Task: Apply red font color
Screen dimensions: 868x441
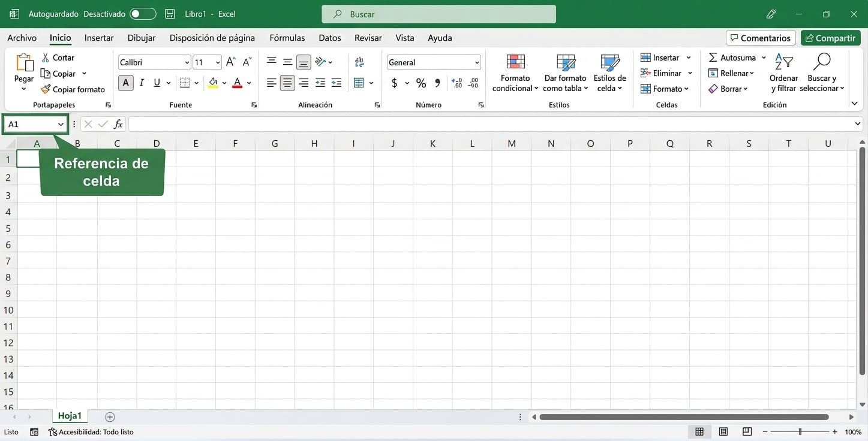Action: pos(238,83)
